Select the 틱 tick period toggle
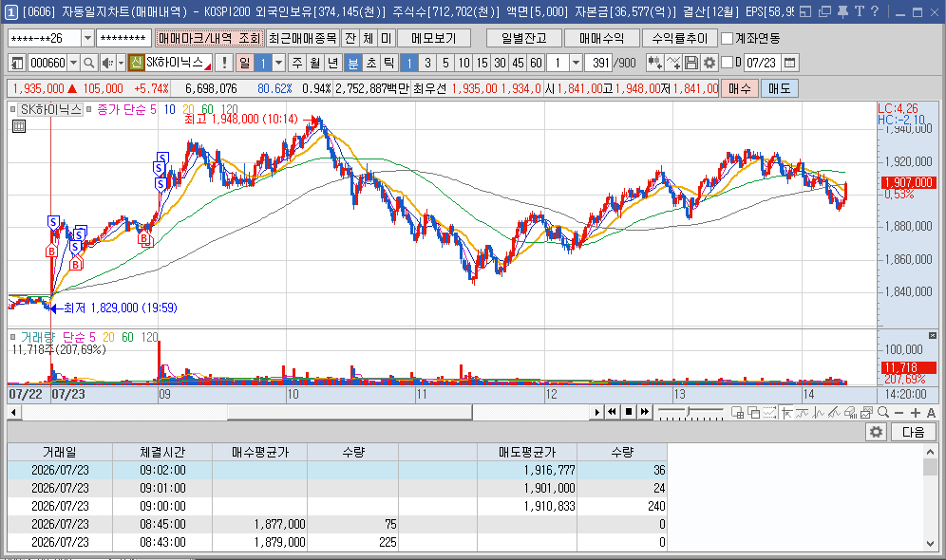 pyautogui.click(x=389, y=63)
